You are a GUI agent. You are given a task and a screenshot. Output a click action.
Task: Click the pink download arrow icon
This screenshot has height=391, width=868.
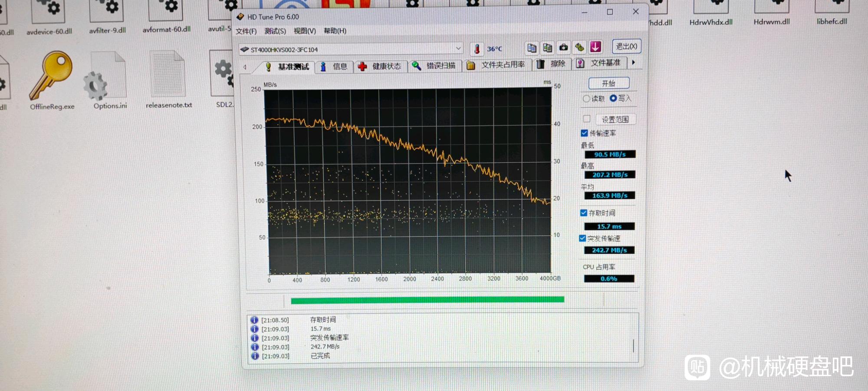(595, 46)
